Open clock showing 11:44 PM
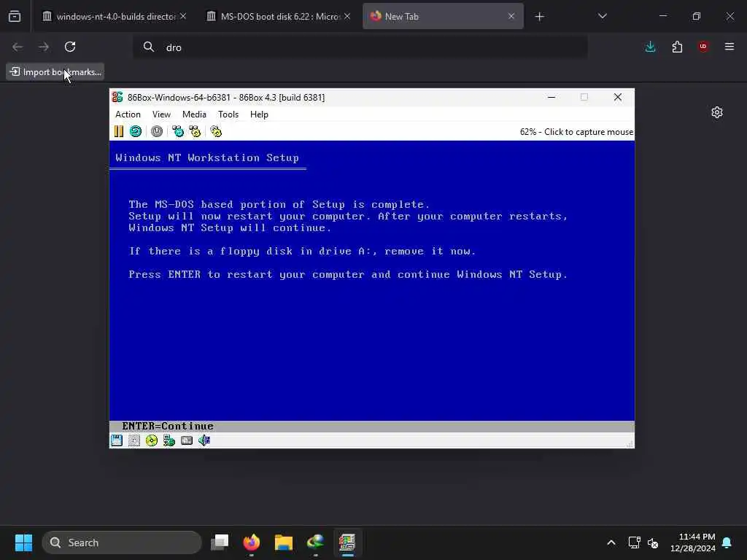747x560 pixels. (692, 542)
